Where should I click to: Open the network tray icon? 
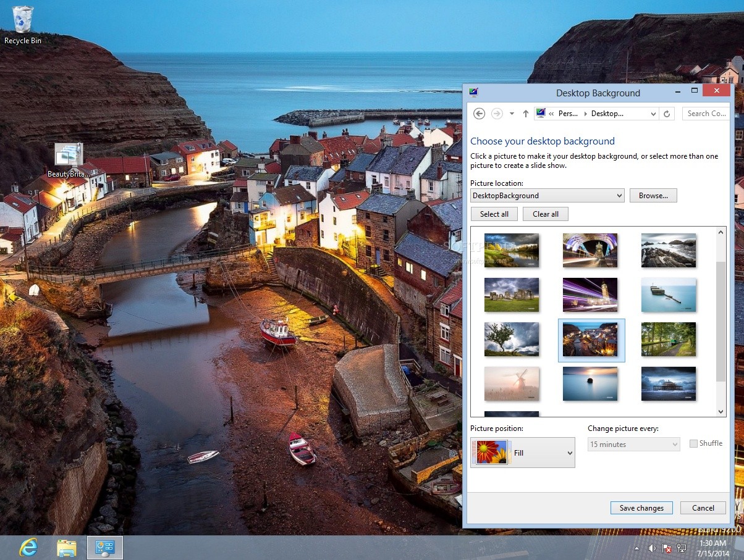pos(682,548)
